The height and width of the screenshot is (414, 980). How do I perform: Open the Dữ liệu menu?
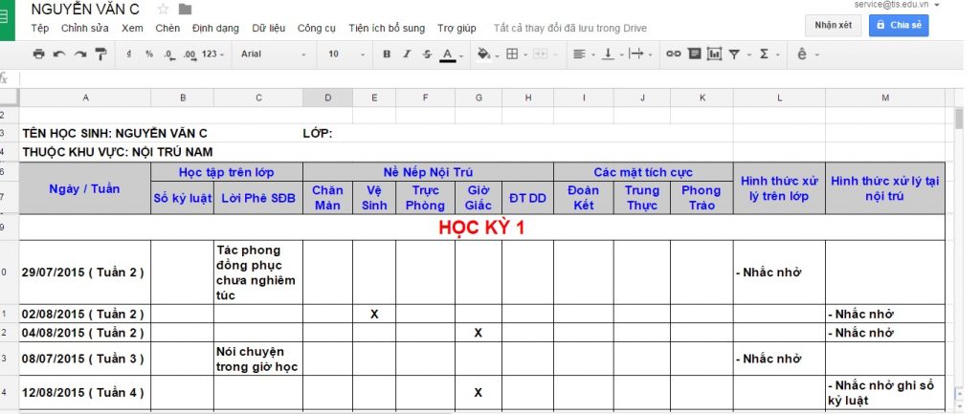click(x=268, y=29)
